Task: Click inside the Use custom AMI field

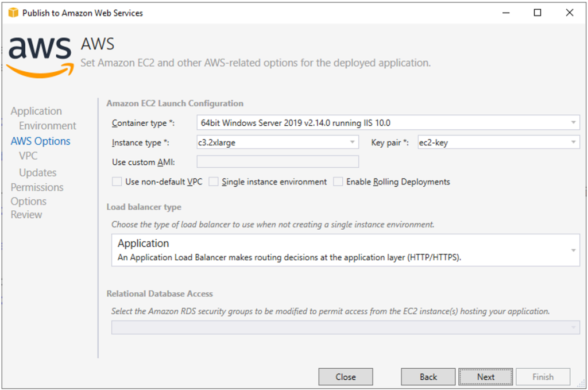Action: point(277,161)
